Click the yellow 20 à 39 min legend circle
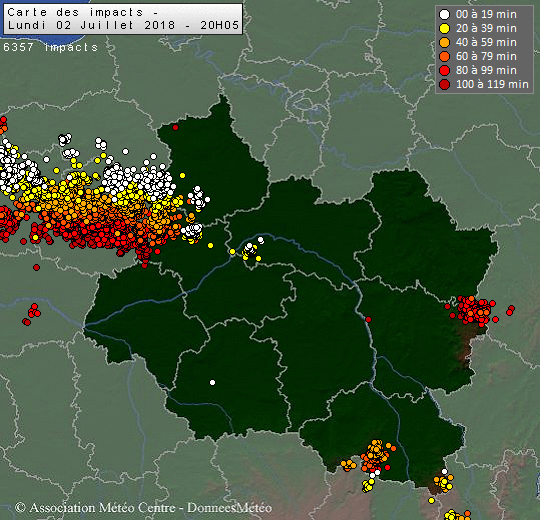This screenshot has width=540, height=520. pyautogui.click(x=445, y=29)
